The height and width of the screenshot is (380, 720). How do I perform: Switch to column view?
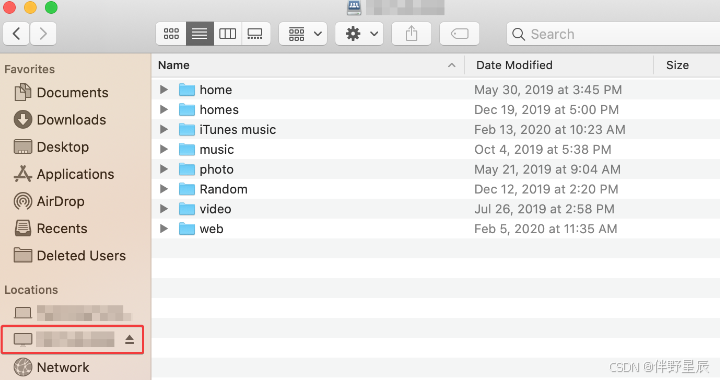click(x=227, y=34)
